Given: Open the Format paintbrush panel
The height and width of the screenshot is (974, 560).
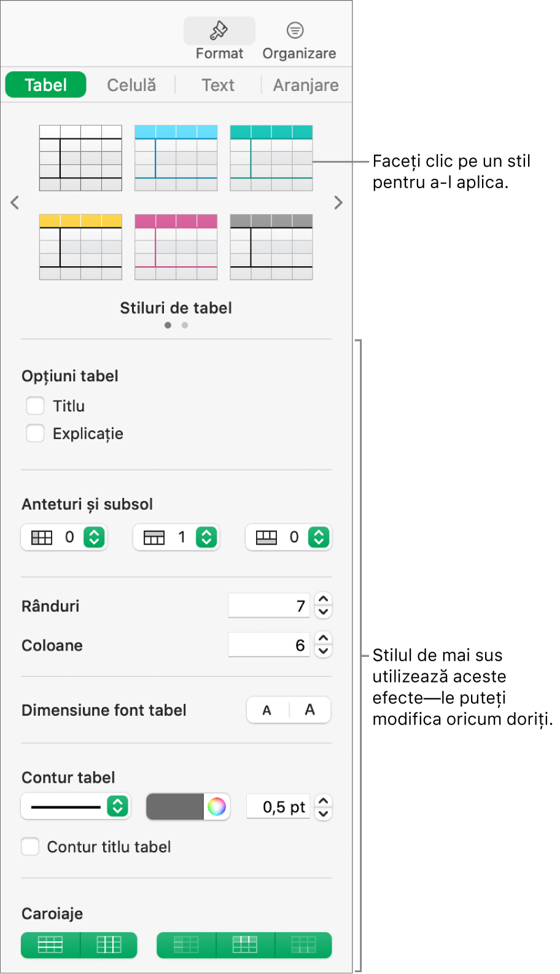Looking at the screenshot, I should tap(219, 37).
